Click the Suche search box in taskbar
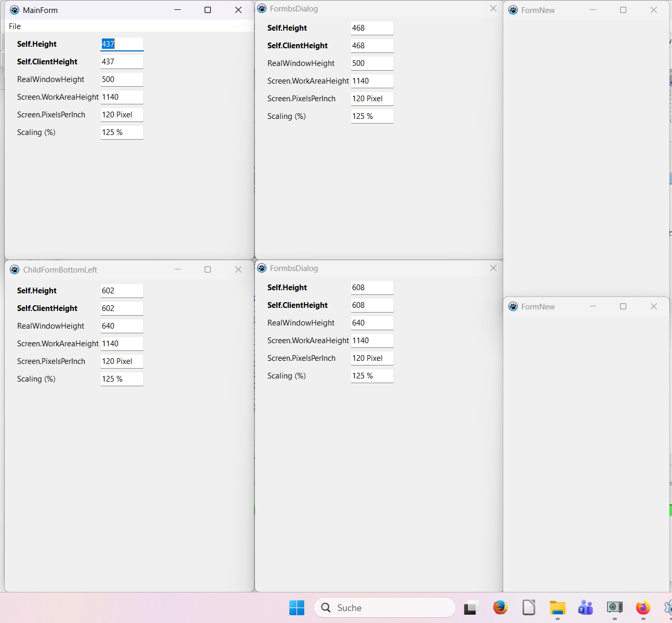The image size is (672, 623). point(384,607)
